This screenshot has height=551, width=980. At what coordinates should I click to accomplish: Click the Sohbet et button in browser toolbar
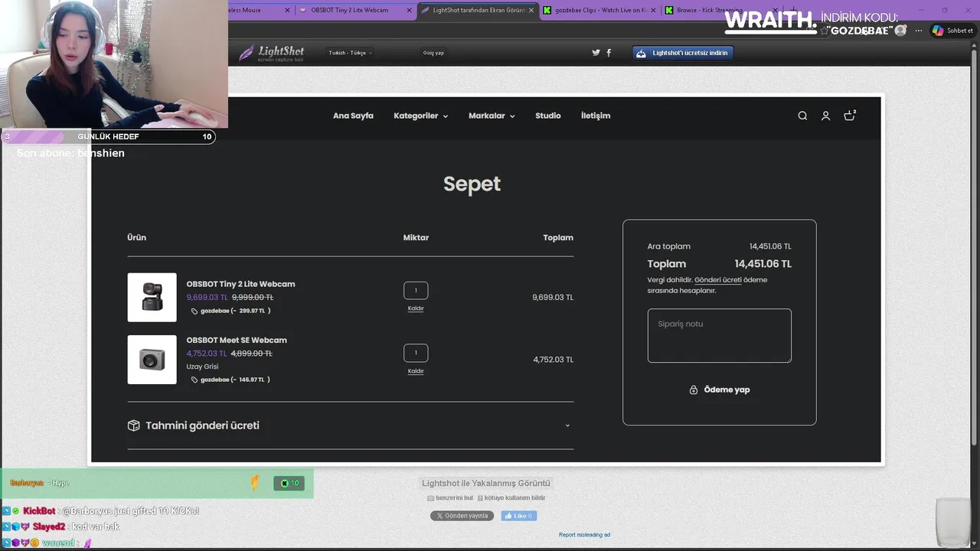point(952,31)
